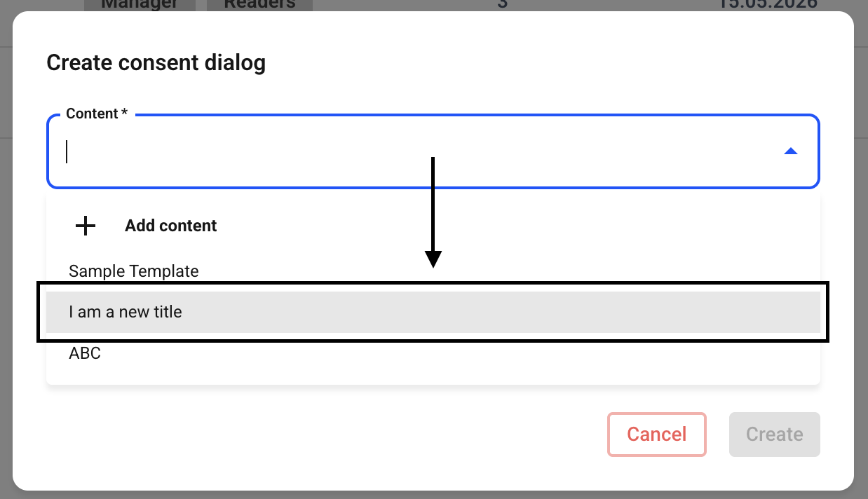Click the blinking text cursor in Content field

[x=67, y=151]
